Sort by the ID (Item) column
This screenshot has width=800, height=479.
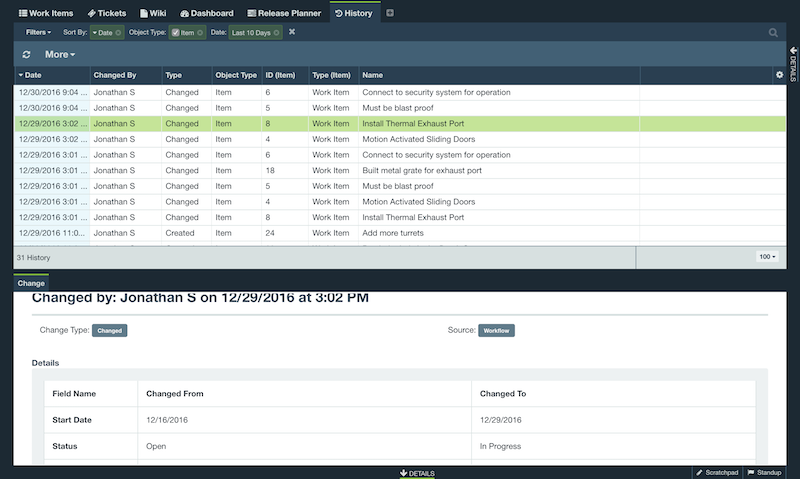[285, 75]
